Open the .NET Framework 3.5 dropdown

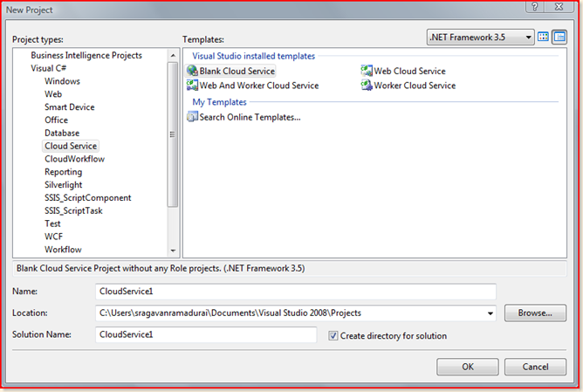pyautogui.click(x=480, y=37)
